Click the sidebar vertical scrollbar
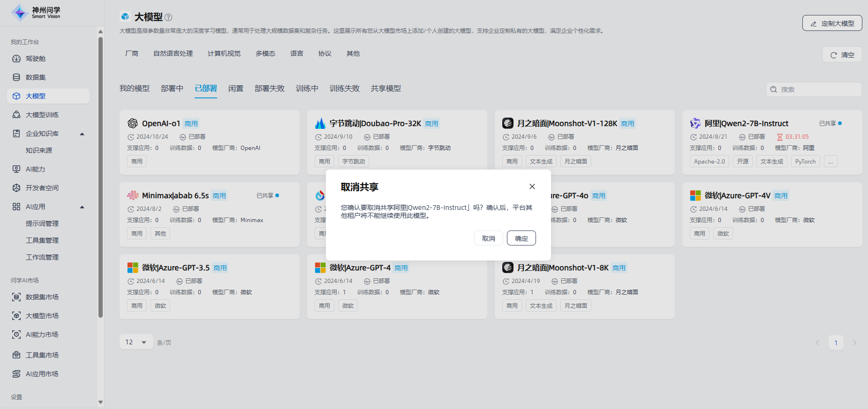Screen dimensions: 868x409 100,178
